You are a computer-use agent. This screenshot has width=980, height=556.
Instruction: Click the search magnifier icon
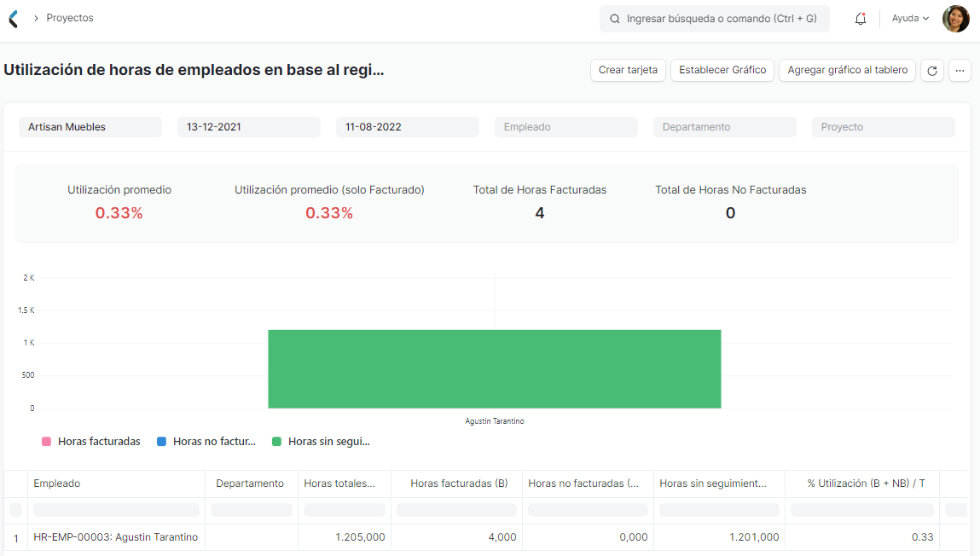click(614, 18)
